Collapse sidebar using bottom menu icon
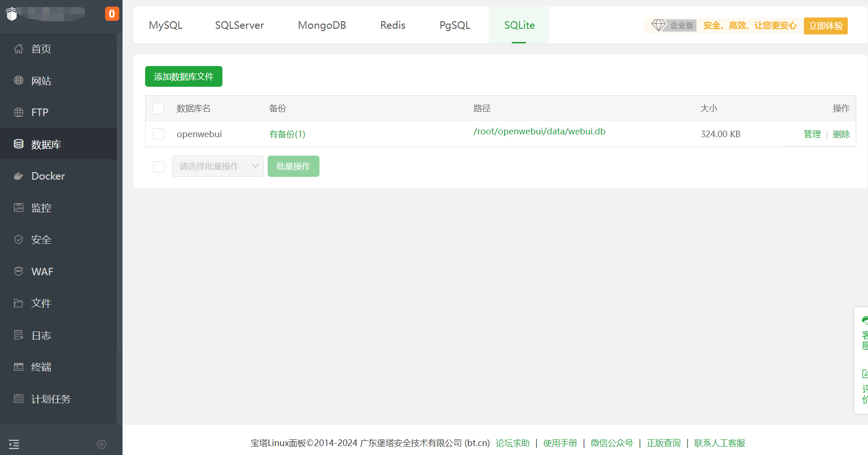This screenshot has width=868, height=455. click(x=14, y=444)
